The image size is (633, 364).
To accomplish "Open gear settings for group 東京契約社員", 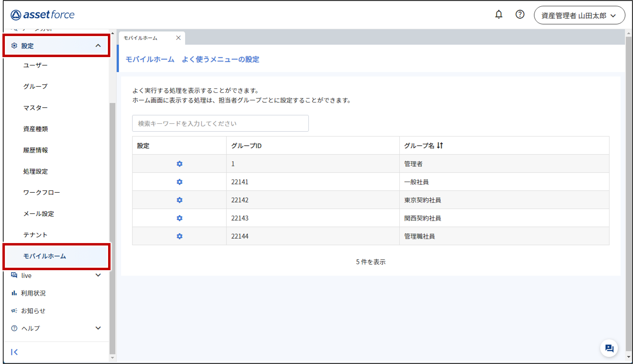I will point(179,200).
